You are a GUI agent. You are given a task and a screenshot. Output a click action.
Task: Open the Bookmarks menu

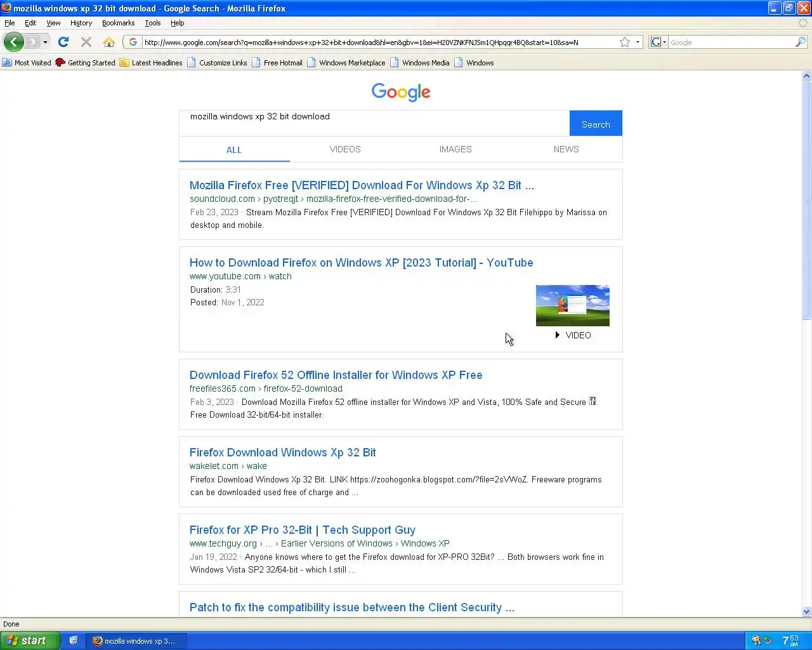118,23
